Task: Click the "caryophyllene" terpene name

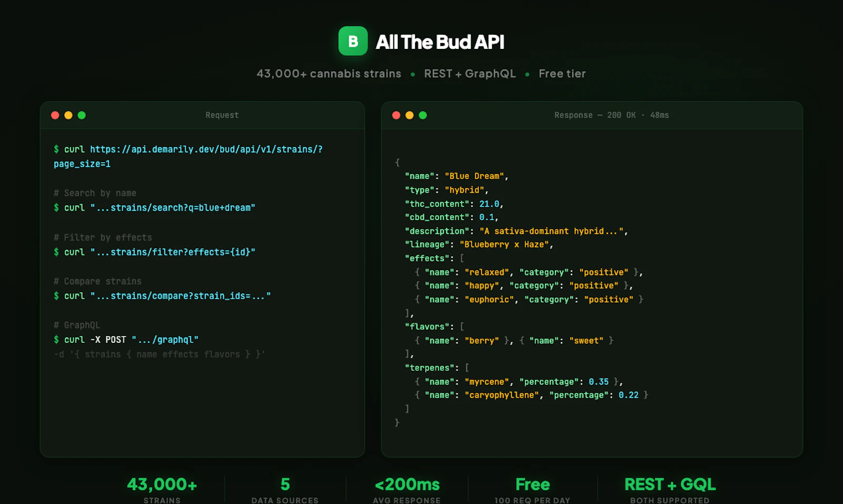Action: [x=502, y=396]
